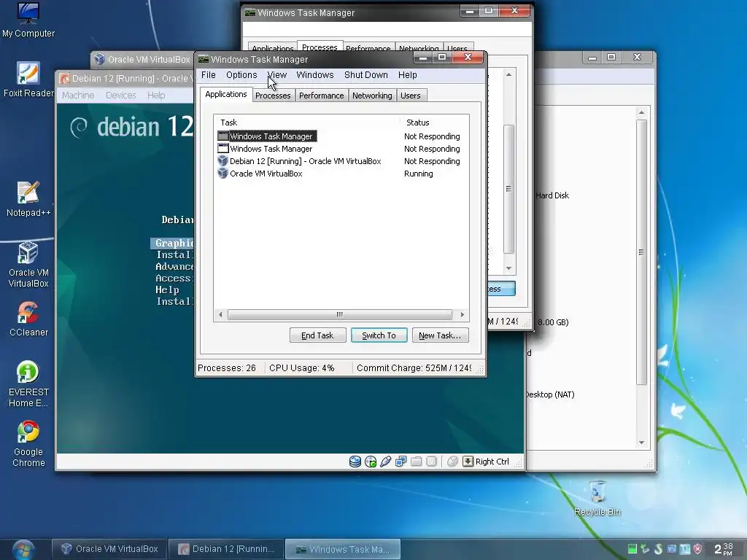
Task: Select the Oracle VM VirtualBox task row
Action: pos(341,174)
